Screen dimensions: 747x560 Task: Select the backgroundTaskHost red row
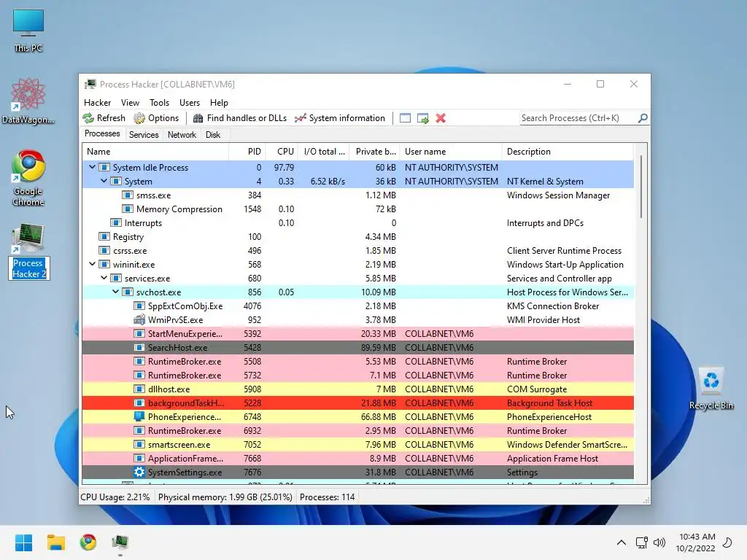point(357,402)
